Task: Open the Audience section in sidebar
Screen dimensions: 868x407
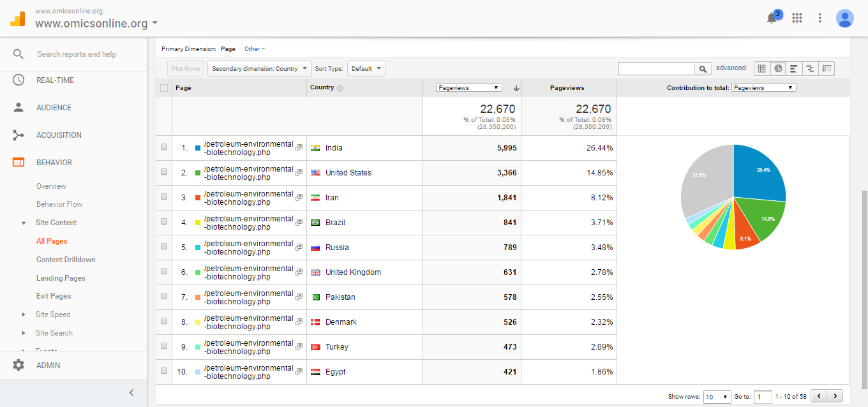Action: coord(54,108)
